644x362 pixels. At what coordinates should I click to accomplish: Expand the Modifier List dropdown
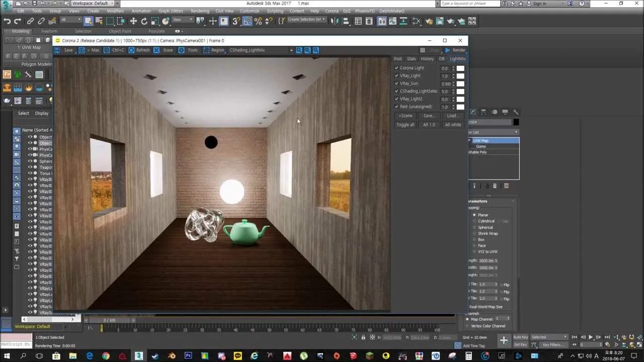(516, 132)
